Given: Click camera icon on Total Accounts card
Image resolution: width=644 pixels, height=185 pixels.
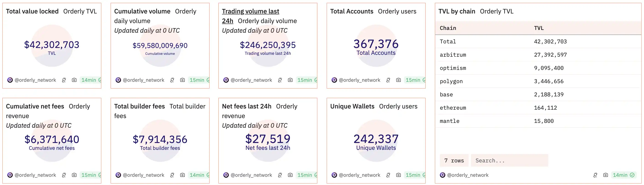Looking at the screenshot, I should coord(398,80).
